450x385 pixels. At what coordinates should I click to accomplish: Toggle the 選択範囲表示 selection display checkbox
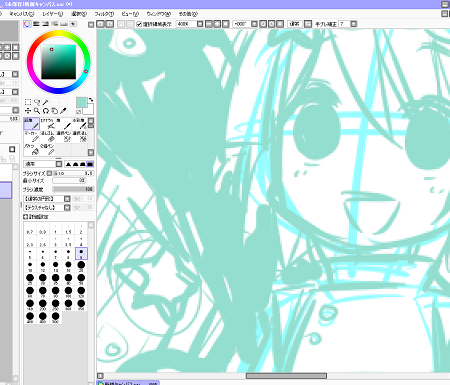pos(139,24)
